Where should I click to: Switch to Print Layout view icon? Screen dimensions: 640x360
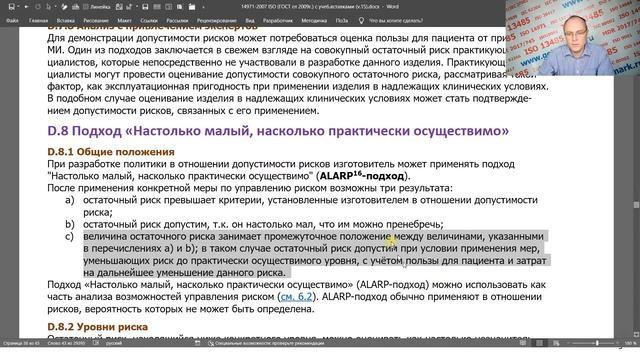point(540,343)
